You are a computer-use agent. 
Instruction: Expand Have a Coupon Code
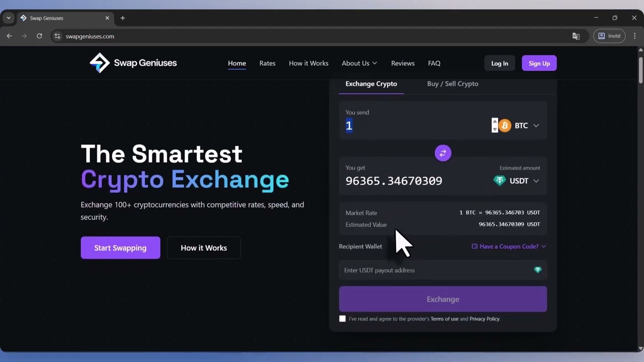coord(509,246)
